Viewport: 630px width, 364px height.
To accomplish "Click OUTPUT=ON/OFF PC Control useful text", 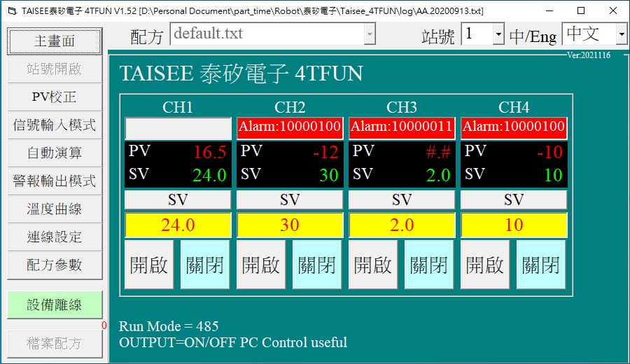I will tap(233, 342).
